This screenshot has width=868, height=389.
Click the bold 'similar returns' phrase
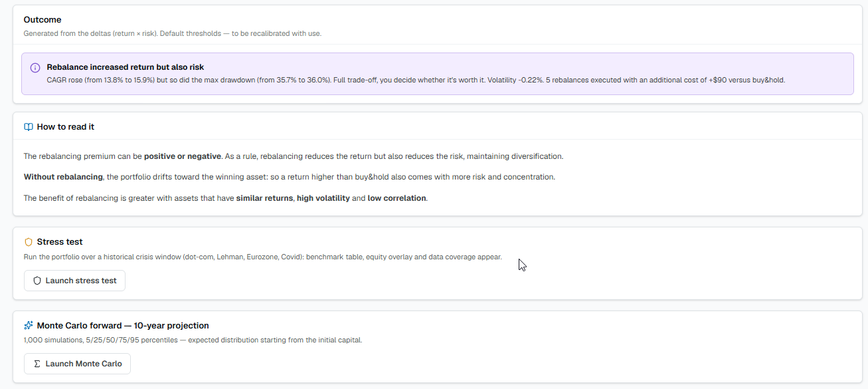[x=265, y=198]
